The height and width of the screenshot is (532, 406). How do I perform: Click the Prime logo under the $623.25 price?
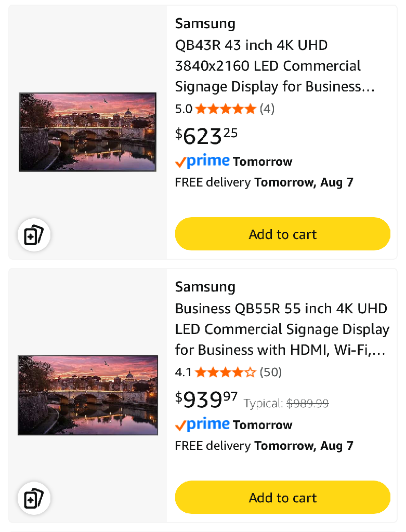[x=202, y=162]
